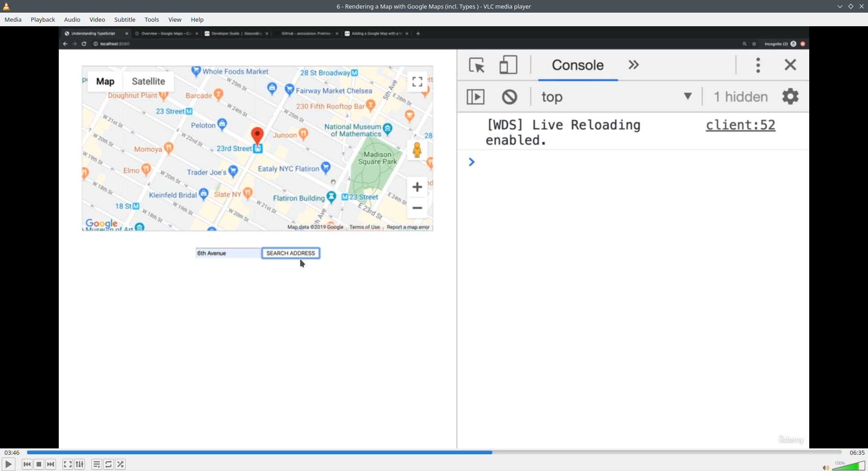Screen dimensions: 868x471
Task: Open the View menu
Action: [x=175, y=19]
